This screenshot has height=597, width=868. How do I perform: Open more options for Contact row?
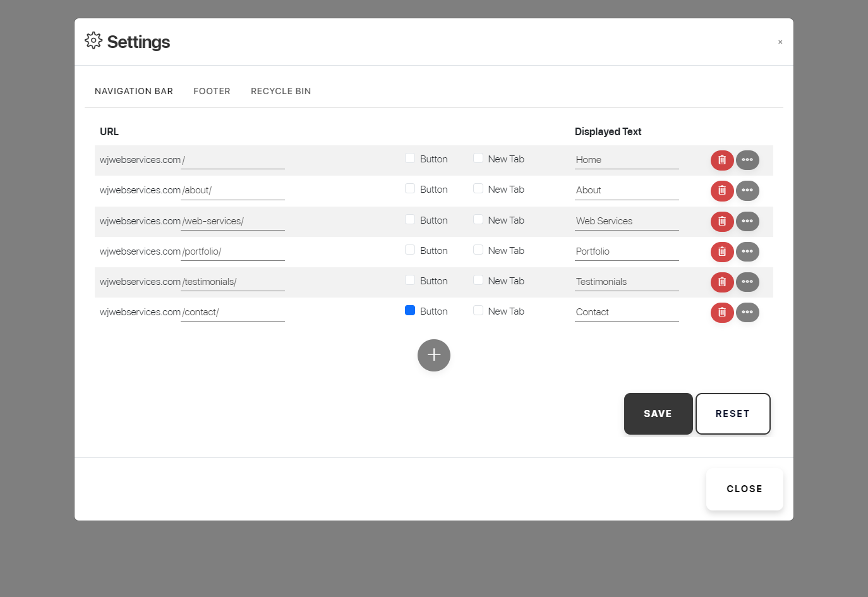(747, 313)
